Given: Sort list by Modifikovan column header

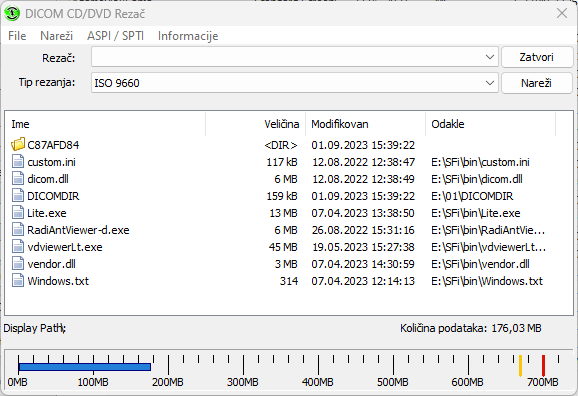Looking at the screenshot, I should tap(365, 124).
